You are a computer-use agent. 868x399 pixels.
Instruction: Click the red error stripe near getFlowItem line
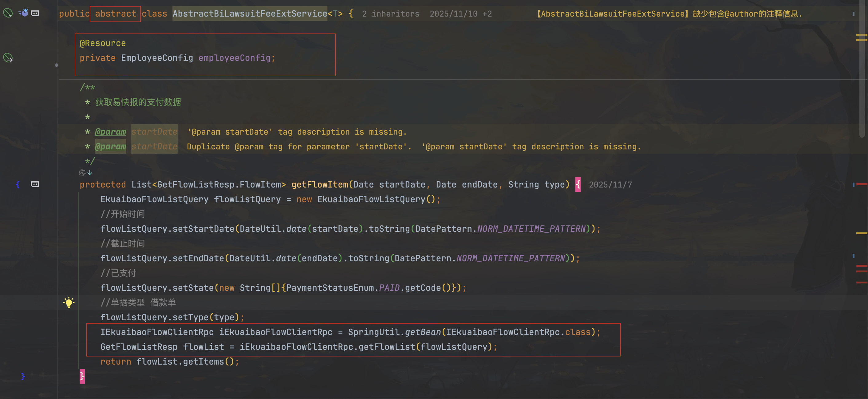861,184
